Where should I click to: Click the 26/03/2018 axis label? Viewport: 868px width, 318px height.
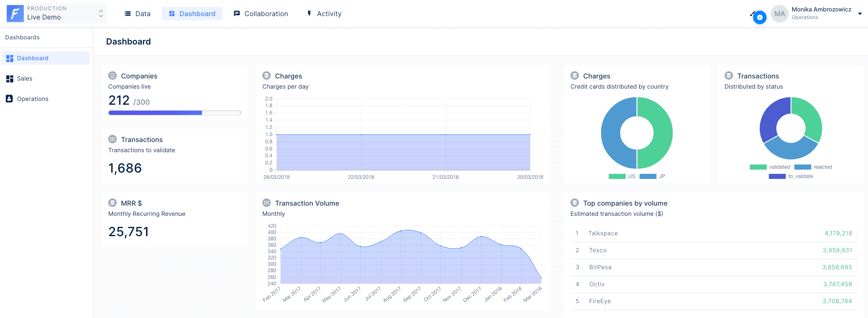pyautogui.click(x=276, y=177)
